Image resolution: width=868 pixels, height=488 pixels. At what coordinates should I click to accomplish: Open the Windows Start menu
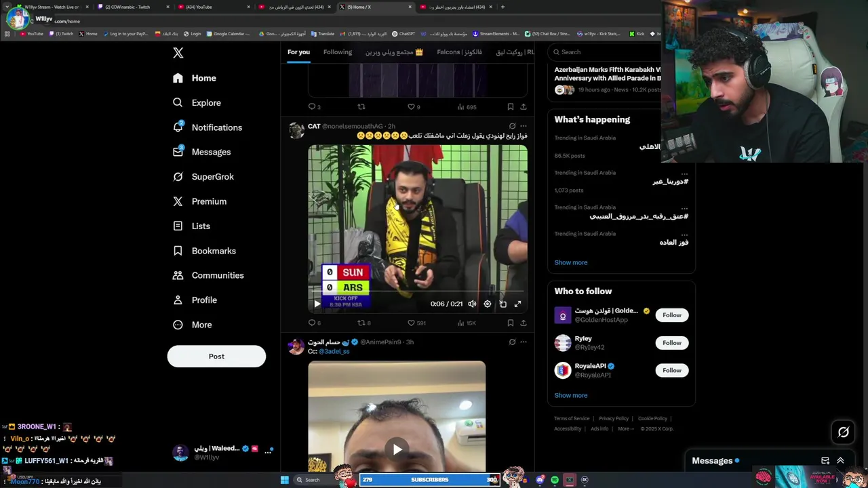pos(285,480)
